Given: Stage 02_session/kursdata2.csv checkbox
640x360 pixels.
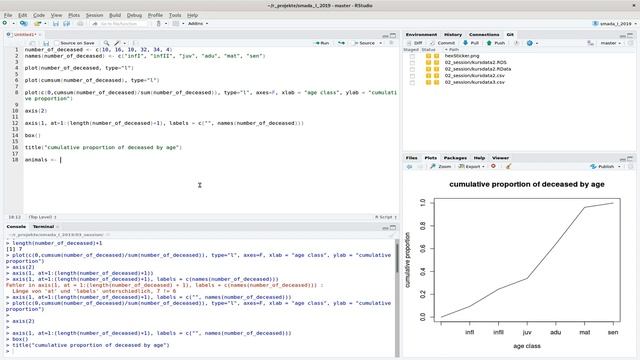Looking at the screenshot, I should tap(412, 76).
